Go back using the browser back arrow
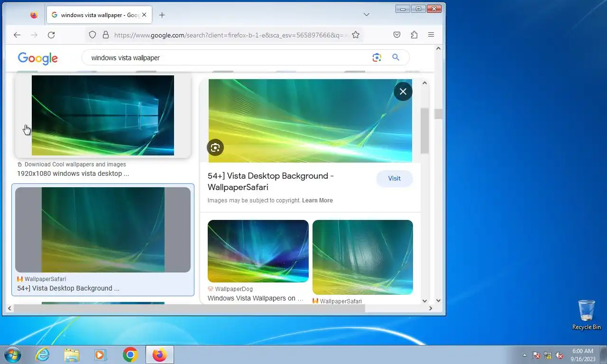607x364 pixels. [x=17, y=35]
